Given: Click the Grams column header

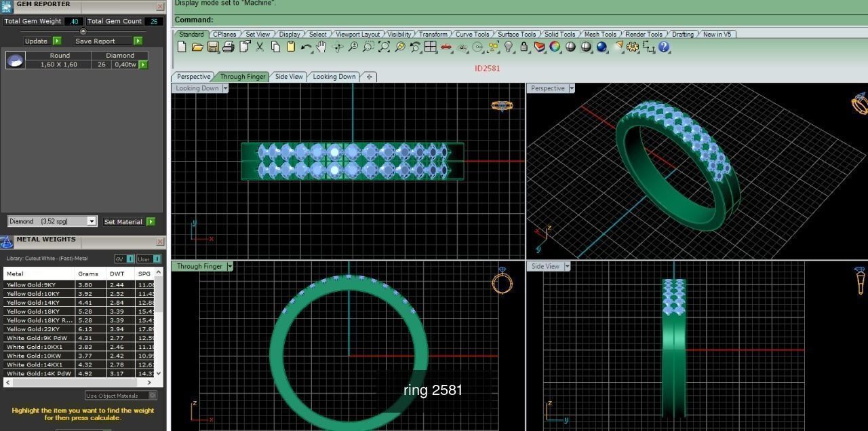Looking at the screenshot, I should pyautogui.click(x=91, y=274).
